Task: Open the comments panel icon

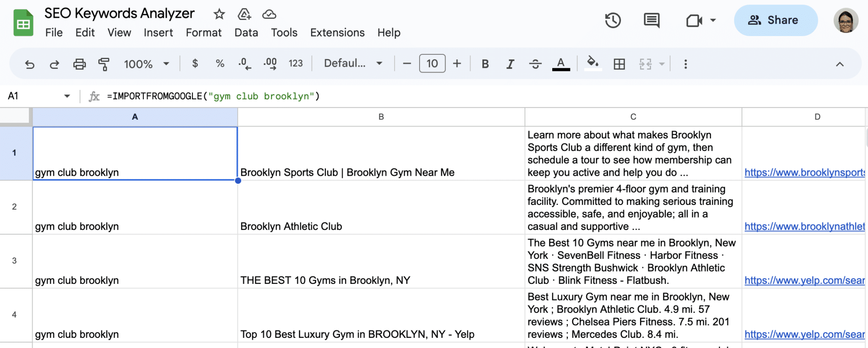Action: pos(651,20)
